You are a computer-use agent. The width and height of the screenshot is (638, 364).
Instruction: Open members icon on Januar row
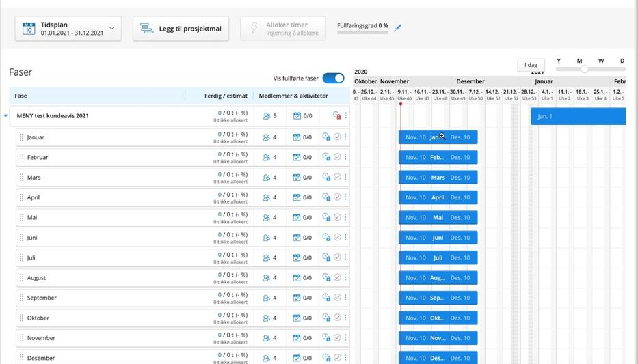(x=267, y=137)
